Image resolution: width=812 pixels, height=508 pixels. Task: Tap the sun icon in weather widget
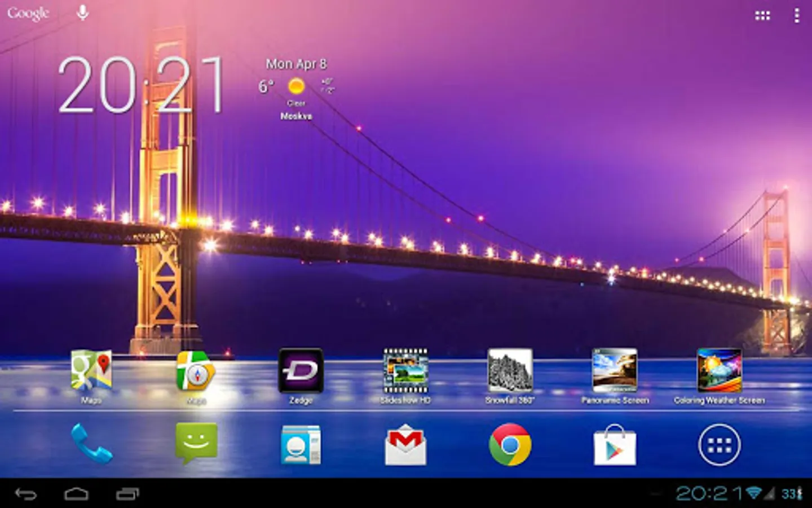point(296,86)
